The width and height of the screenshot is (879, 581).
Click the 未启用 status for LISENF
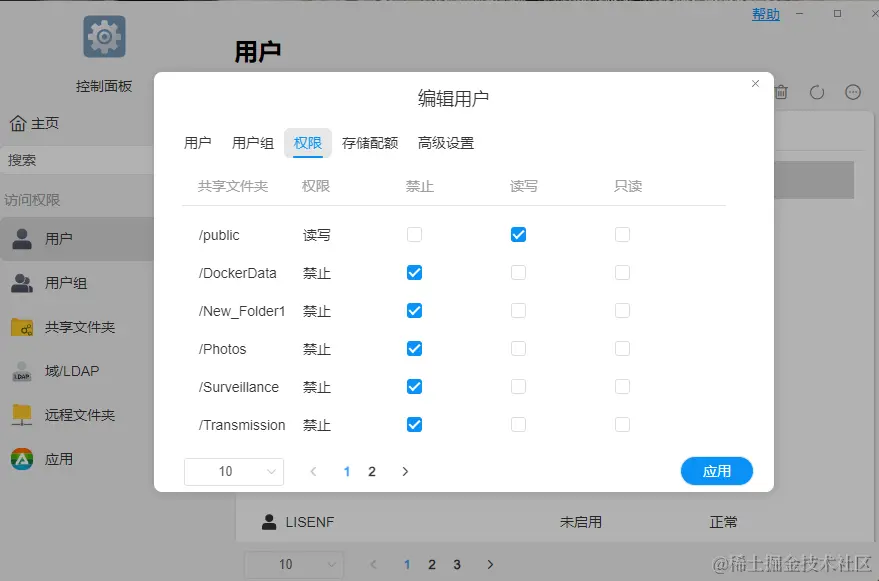click(580, 522)
